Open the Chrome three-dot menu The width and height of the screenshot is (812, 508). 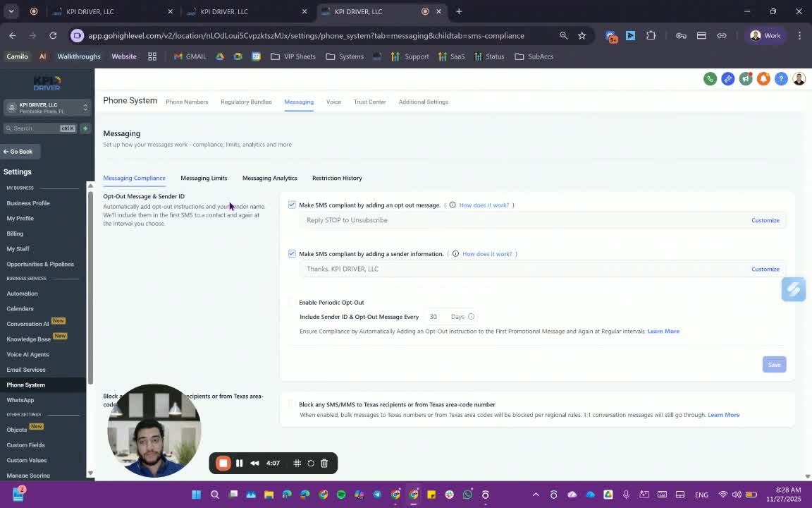799,35
